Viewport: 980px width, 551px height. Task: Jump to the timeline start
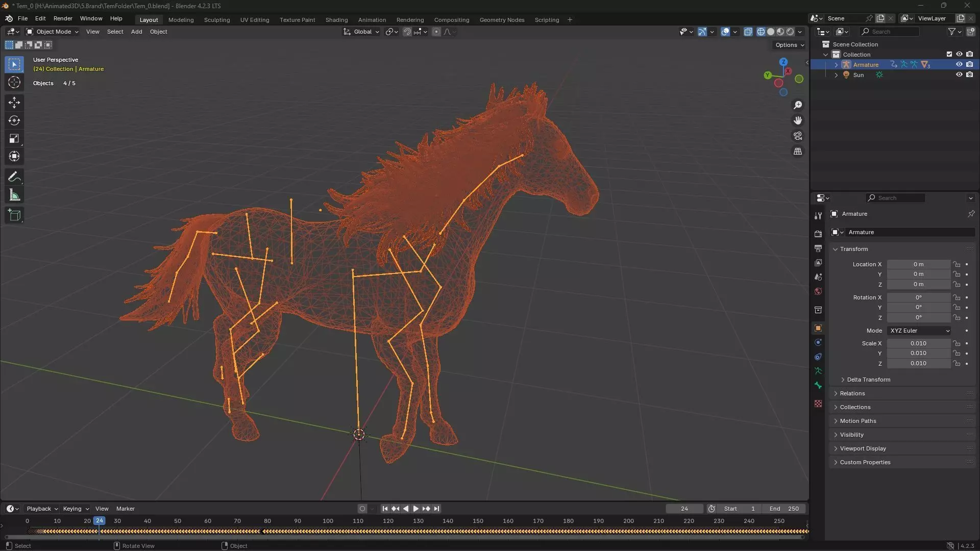pyautogui.click(x=385, y=509)
